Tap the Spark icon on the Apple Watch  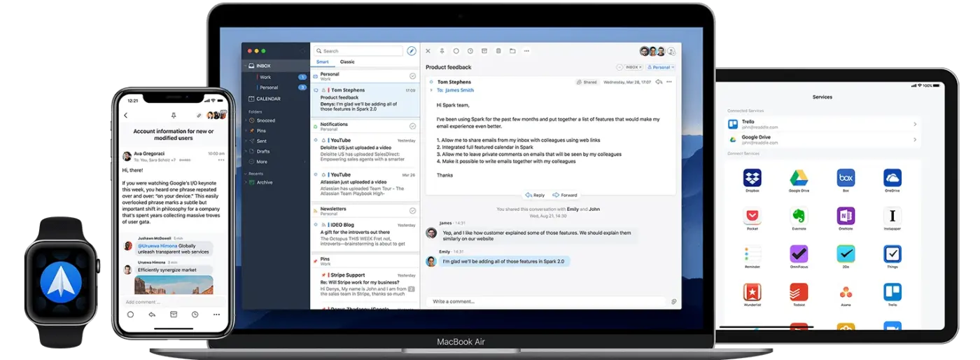click(x=62, y=283)
